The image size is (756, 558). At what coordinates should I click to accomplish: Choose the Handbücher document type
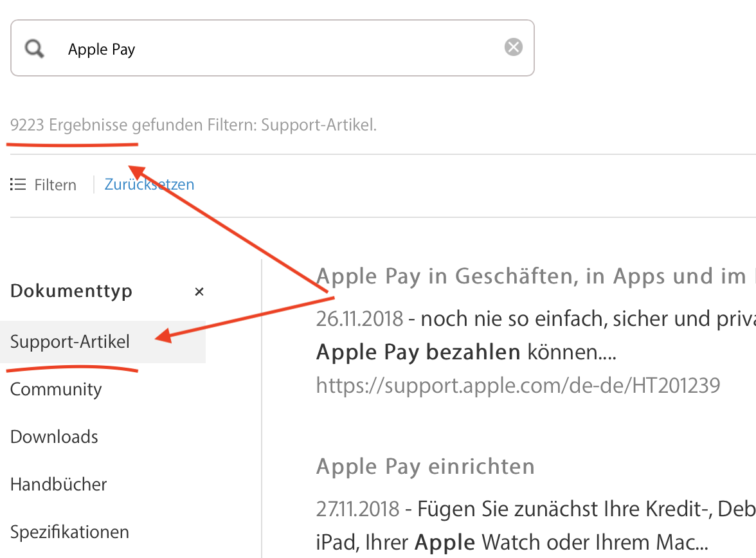click(x=59, y=484)
